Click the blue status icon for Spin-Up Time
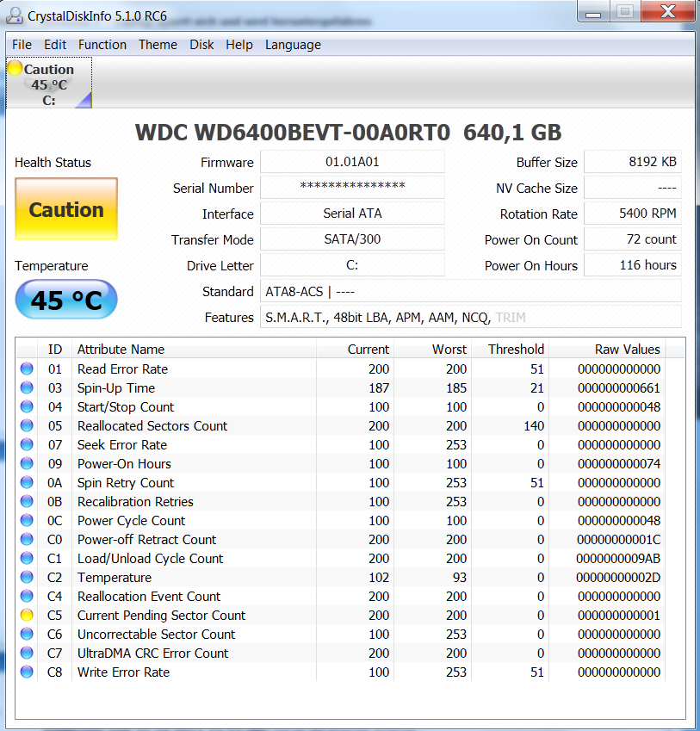Image resolution: width=700 pixels, height=731 pixels. (27, 387)
